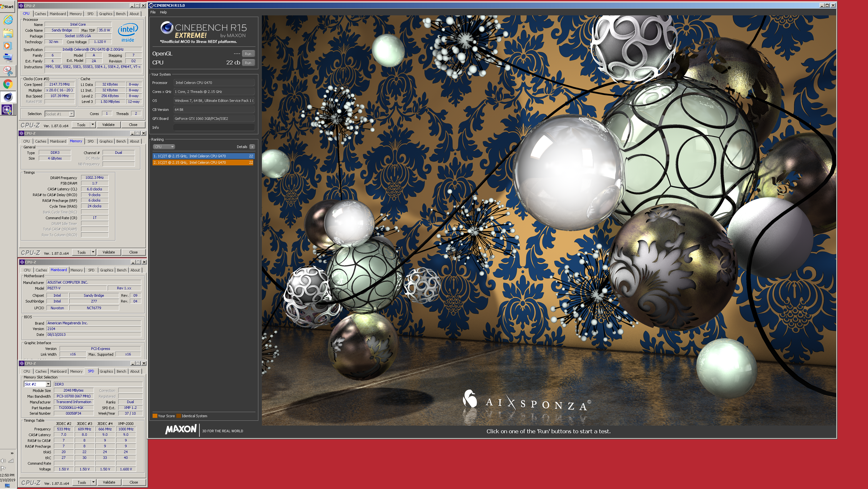The width and height of the screenshot is (868, 489).
Task: Open Google Chrome from the taskbar
Action: pos(8,84)
